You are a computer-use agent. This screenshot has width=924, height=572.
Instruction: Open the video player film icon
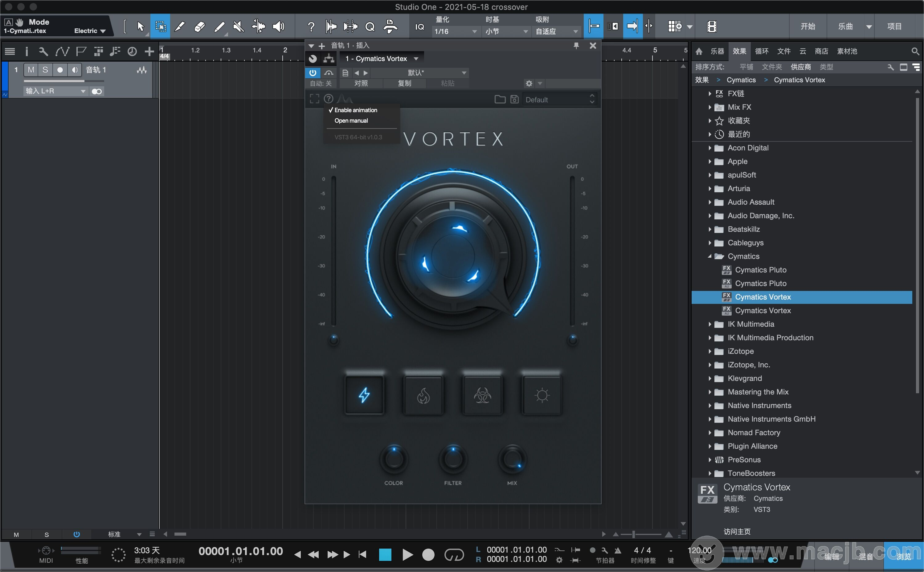[x=711, y=27]
